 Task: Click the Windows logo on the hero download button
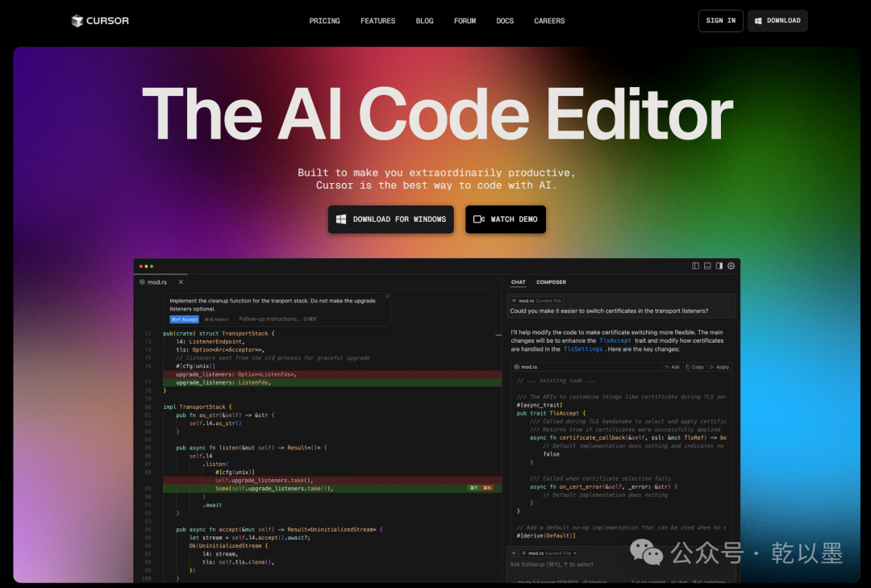(341, 219)
